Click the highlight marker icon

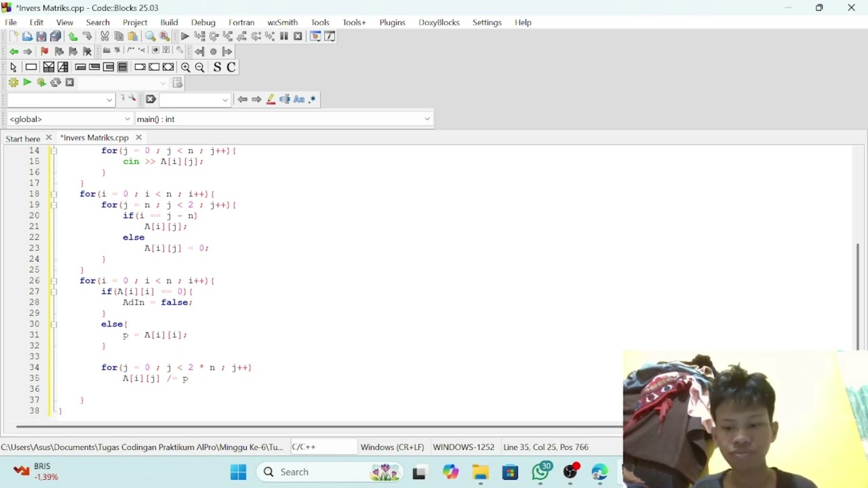click(x=271, y=100)
